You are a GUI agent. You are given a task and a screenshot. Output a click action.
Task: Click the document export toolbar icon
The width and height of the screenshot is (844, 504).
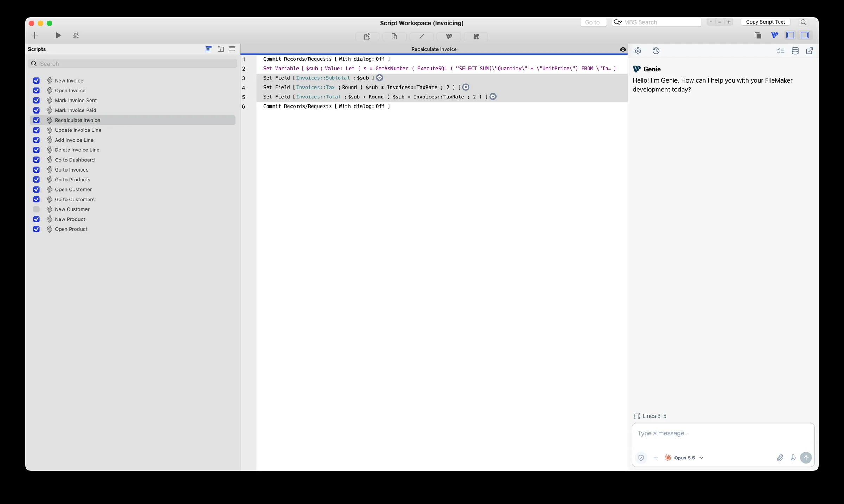(x=394, y=37)
